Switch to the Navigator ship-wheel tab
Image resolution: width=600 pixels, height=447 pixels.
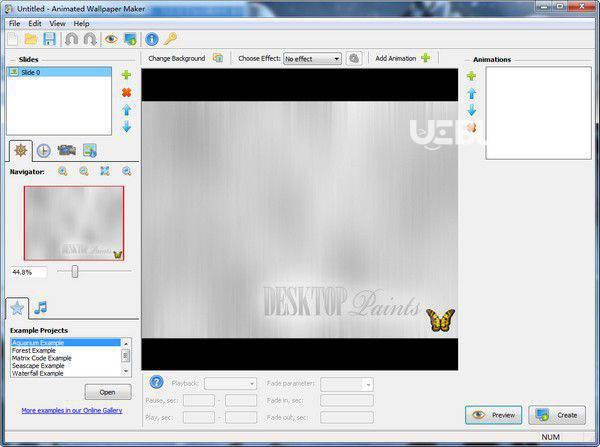(x=21, y=150)
